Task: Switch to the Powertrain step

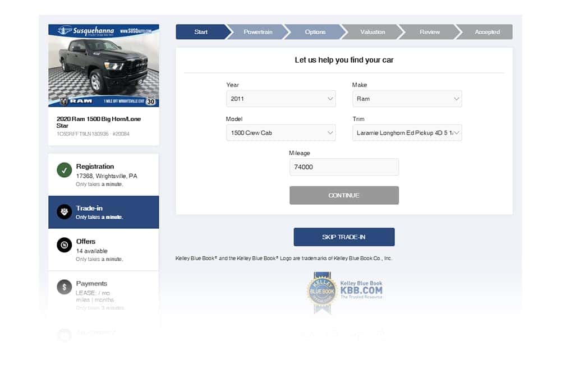Action: [x=258, y=32]
